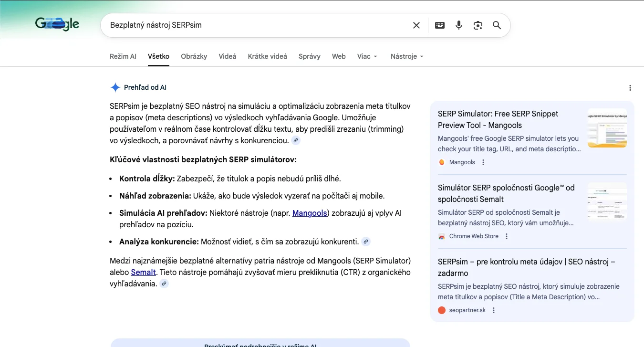The height and width of the screenshot is (347, 644).
Task: Expand the Viac dropdown menu
Action: (x=367, y=56)
